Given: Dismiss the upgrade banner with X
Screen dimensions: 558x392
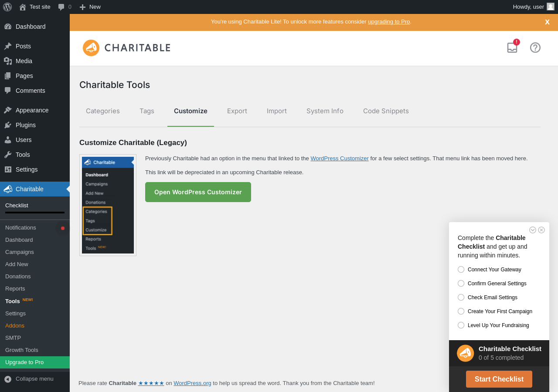Looking at the screenshot, I should coord(547,22).
